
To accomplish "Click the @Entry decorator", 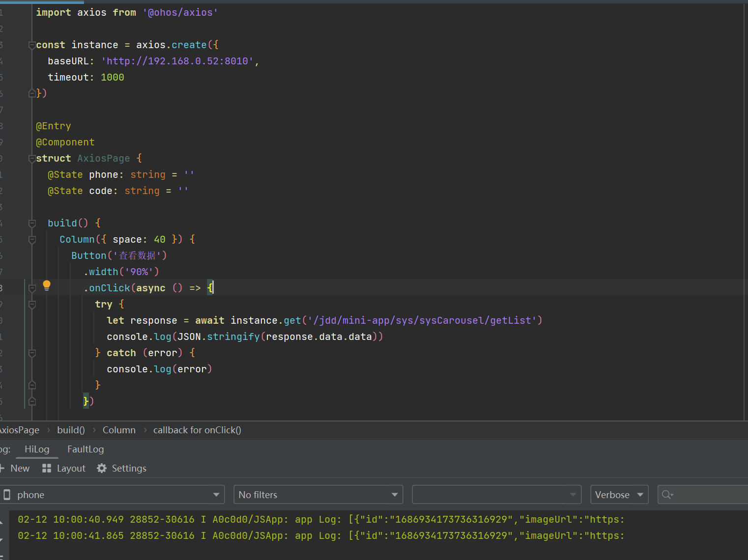I will tap(54, 126).
